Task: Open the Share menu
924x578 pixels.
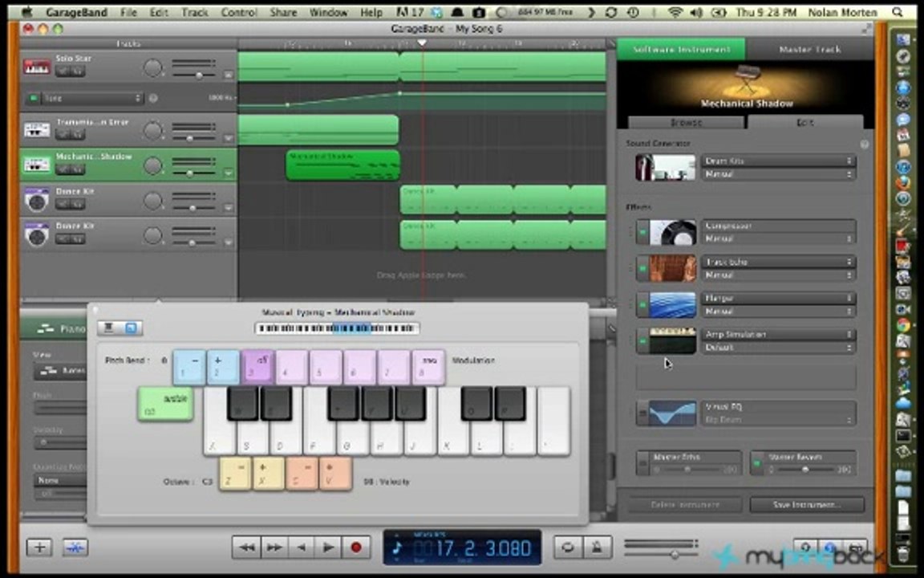Action: coord(283,12)
